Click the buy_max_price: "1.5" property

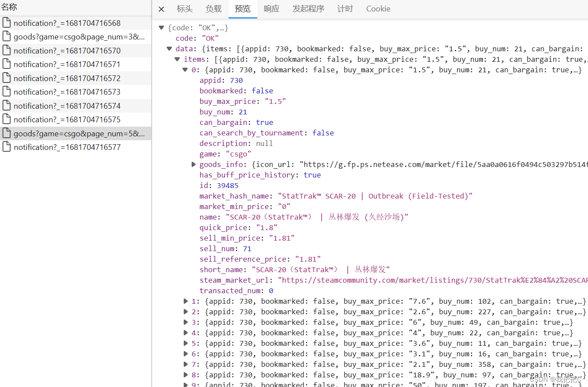243,101
